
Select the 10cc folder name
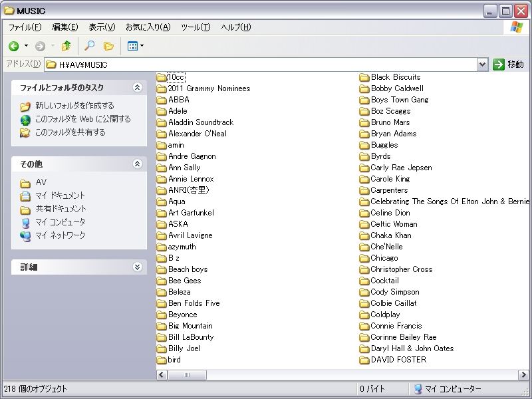click(x=176, y=77)
